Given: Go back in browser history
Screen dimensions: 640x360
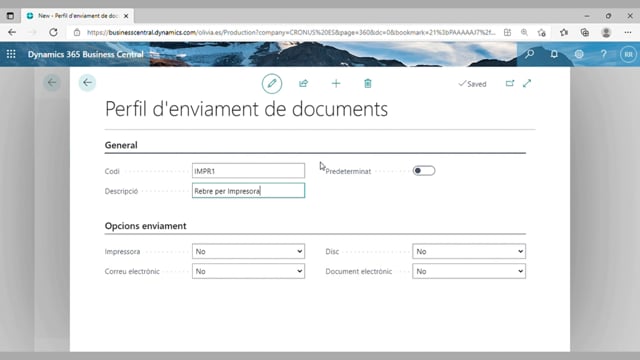Looking at the screenshot, I should 12,32.
